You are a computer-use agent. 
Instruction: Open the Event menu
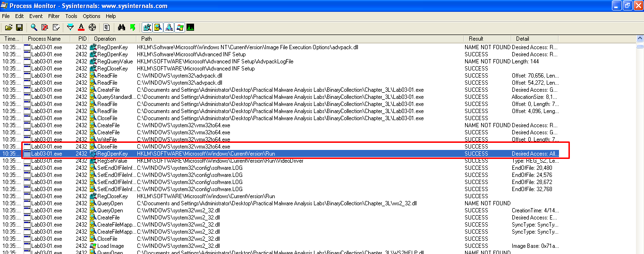click(36, 16)
